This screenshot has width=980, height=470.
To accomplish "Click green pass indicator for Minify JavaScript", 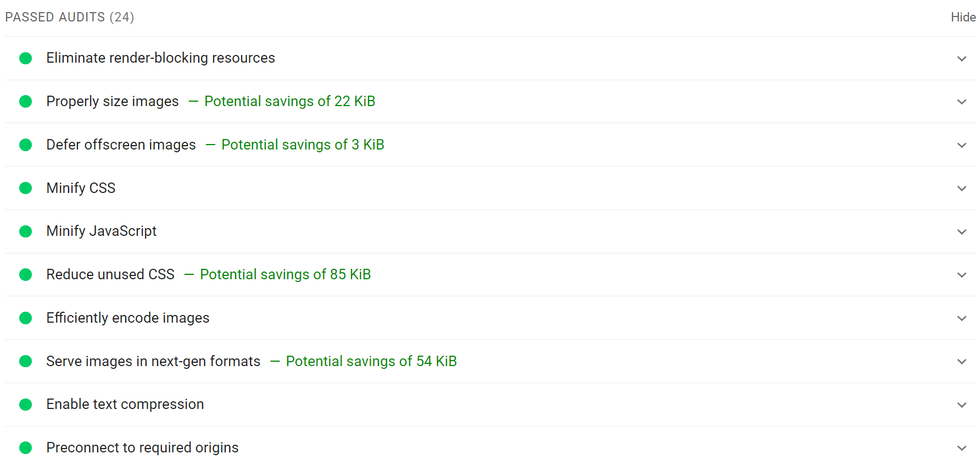I will click(26, 231).
